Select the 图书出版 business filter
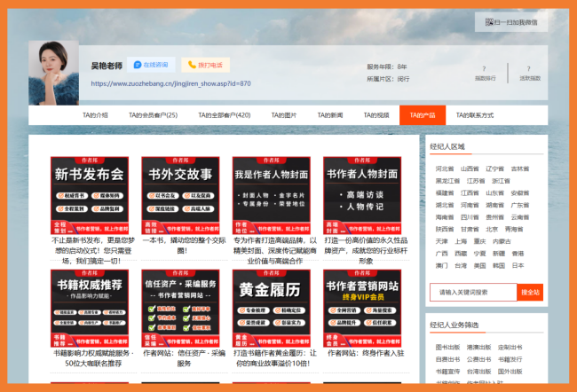This screenshot has height=392, width=577. pyautogui.click(x=447, y=348)
